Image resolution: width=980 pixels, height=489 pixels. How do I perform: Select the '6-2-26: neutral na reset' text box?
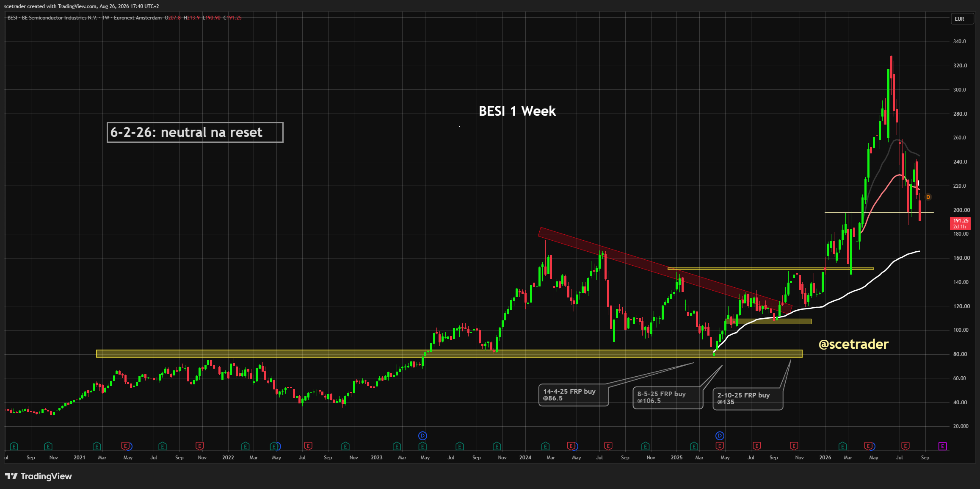[x=195, y=133]
